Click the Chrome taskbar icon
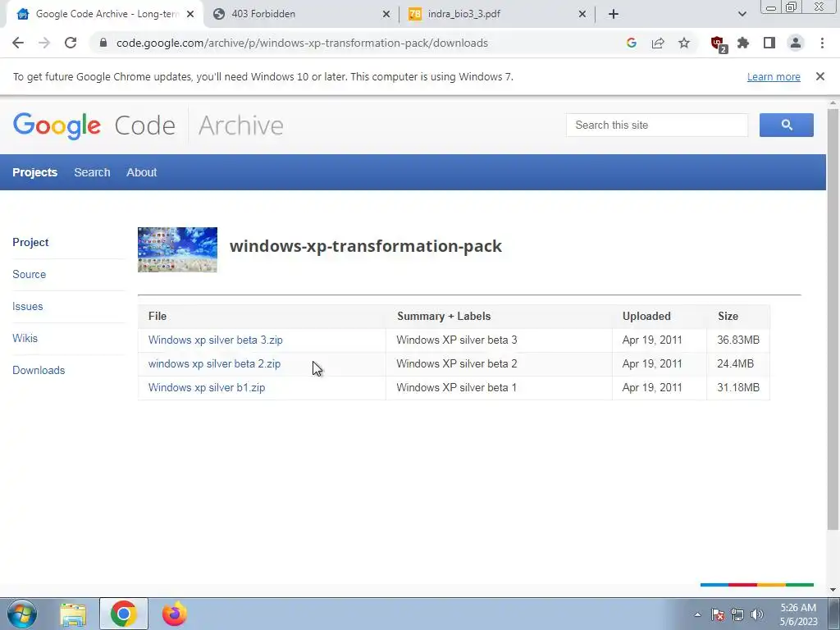The image size is (840, 630). (124, 614)
